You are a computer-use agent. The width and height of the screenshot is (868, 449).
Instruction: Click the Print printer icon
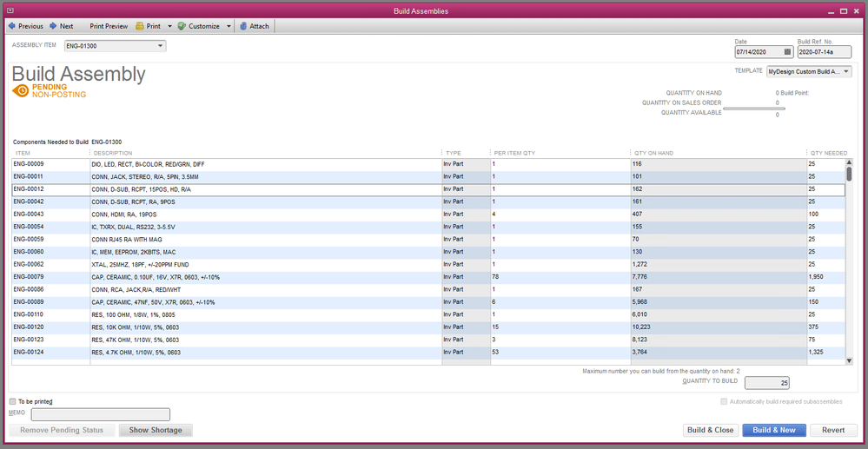click(x=140, y=26)
